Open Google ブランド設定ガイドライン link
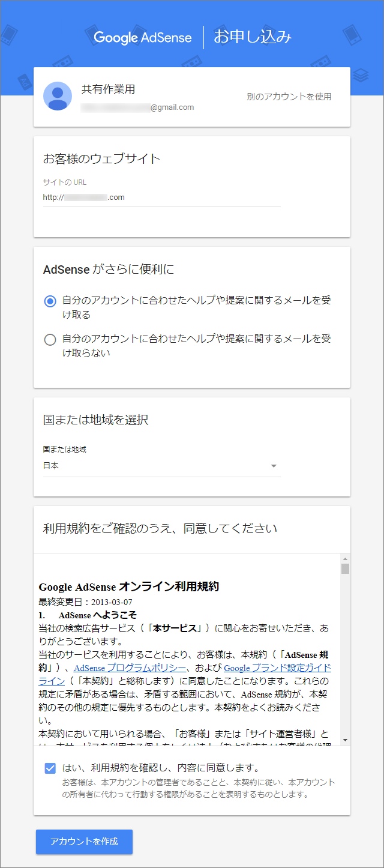Viewport: 384px width, 868px height. 277,668
